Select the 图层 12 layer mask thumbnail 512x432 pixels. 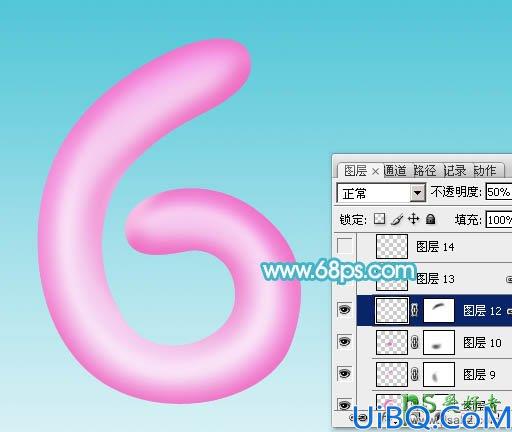[x=439, y=310]
